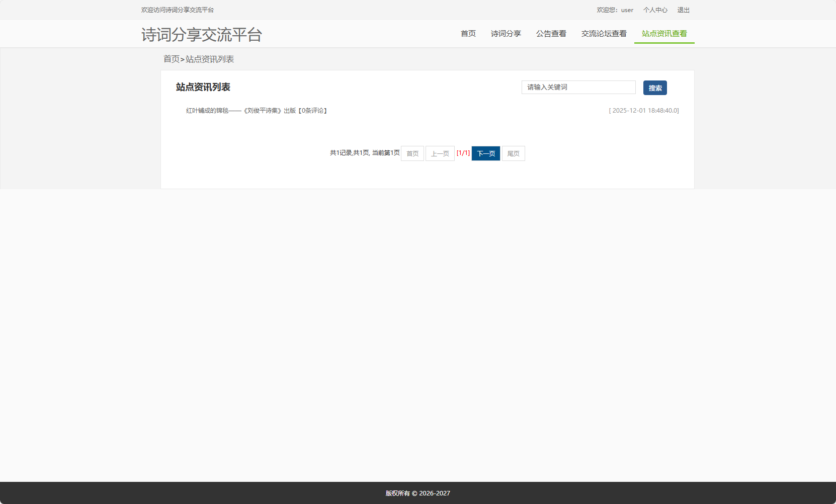The image size is (836, 504).
Task: Open the 交流论坛查看 forum page
Action: 604,34
